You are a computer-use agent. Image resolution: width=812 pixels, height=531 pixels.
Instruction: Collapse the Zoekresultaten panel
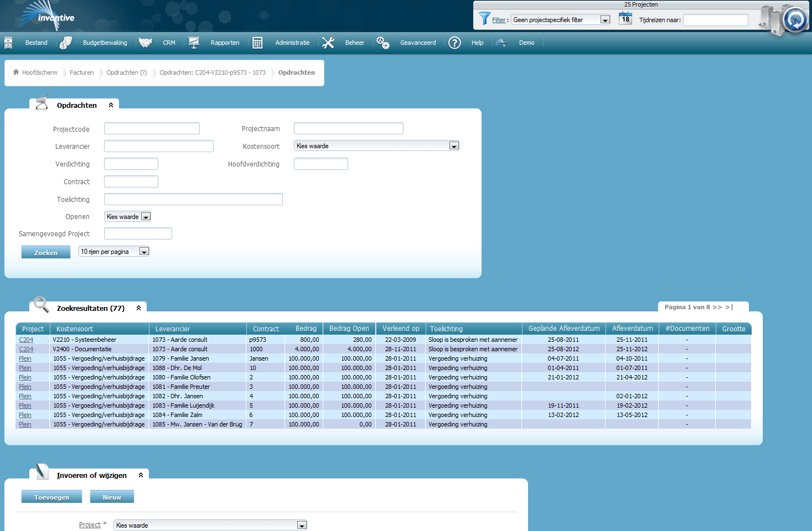139,308
